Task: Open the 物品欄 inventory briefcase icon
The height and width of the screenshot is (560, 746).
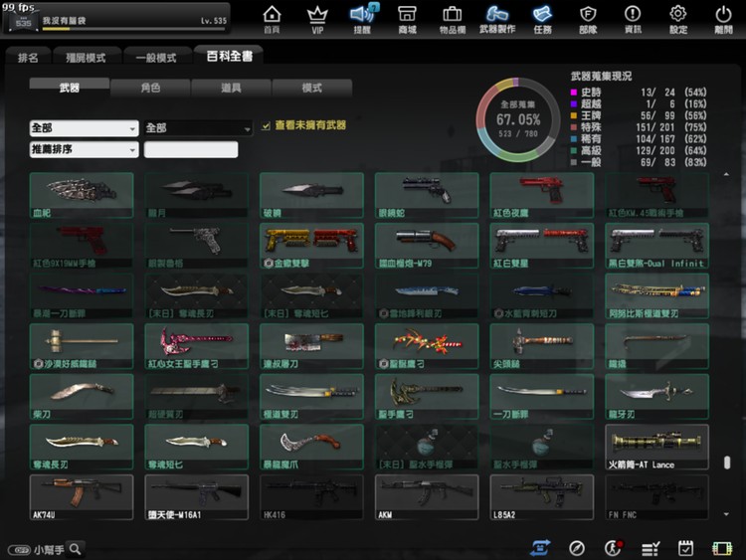Action: (x=452, y=18)
